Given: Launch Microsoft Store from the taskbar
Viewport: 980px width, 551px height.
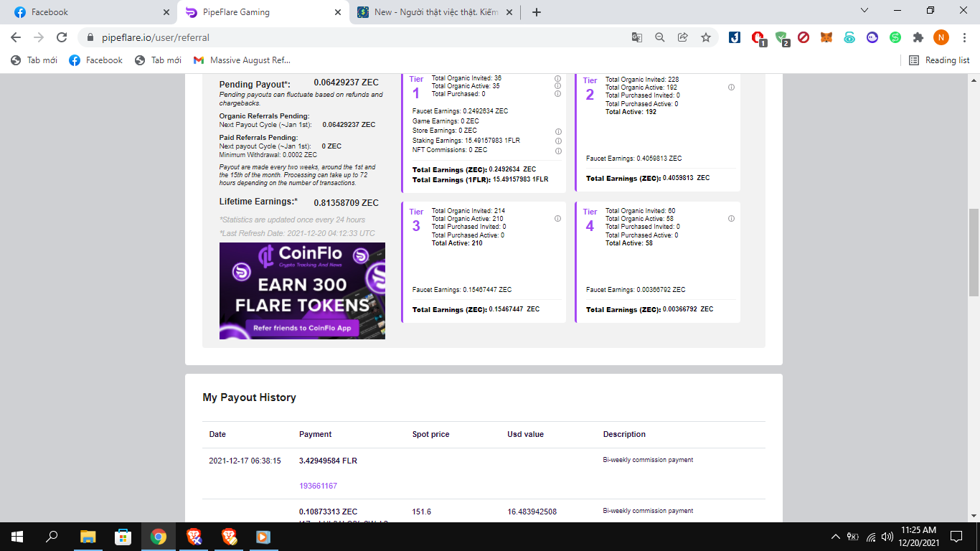Looking at the screenshot, I should (123, 537).
